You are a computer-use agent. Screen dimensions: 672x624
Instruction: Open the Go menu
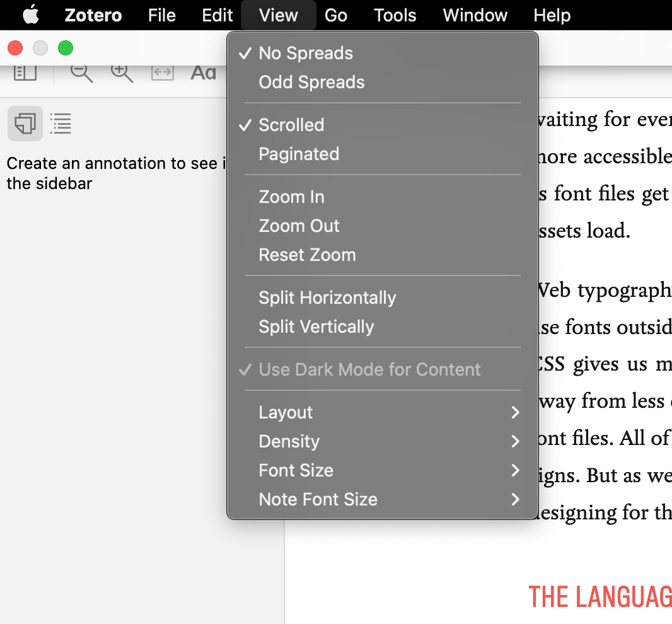(335, 15)
